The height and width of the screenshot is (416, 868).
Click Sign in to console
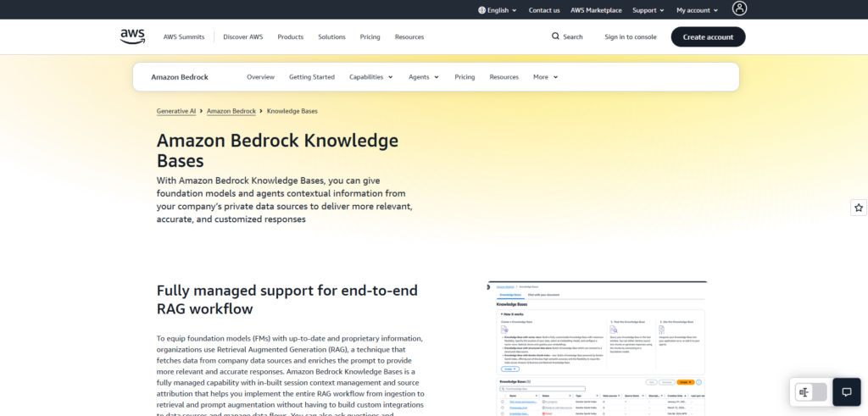tap(630, 37)
